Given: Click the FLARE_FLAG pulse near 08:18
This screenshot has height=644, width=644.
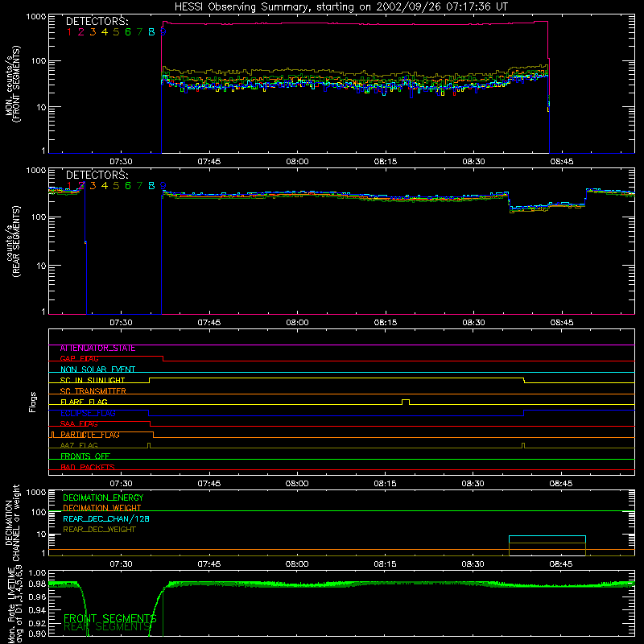Looking at the screenshot, I should [406, 402].
